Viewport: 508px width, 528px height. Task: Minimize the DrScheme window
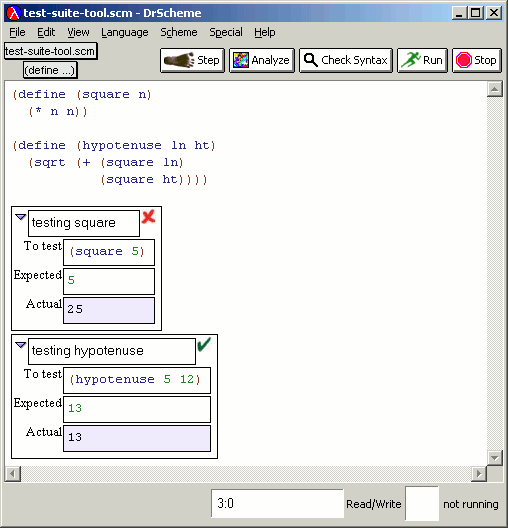click(x=459, y=13)
